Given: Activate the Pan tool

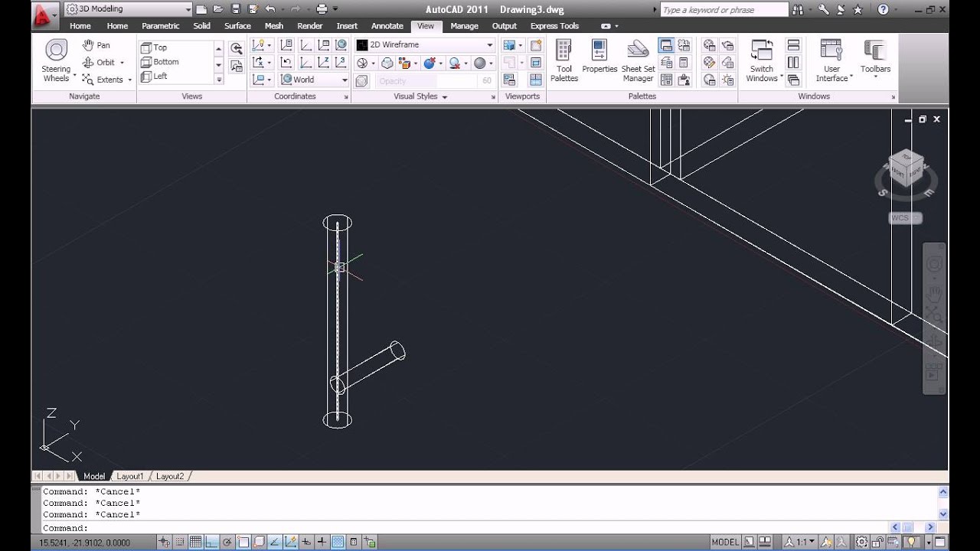Looking at the screenshot, I should [x=96, y=45].
